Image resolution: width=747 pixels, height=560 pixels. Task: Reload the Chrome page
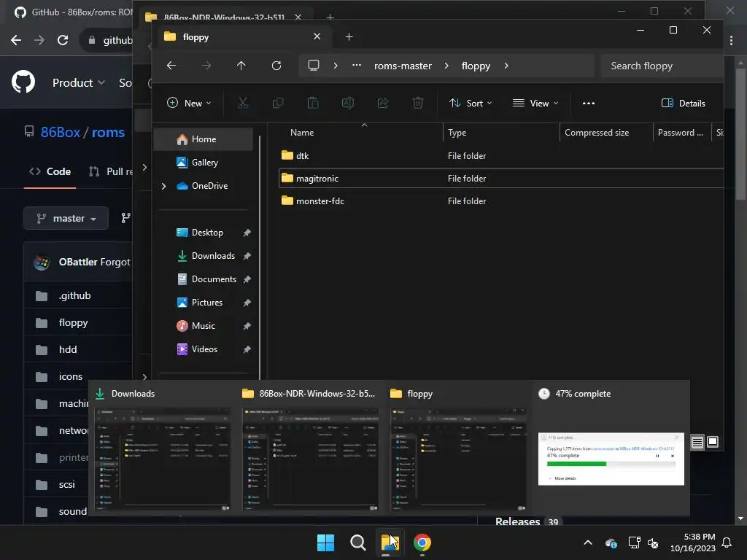click(63, 41)
